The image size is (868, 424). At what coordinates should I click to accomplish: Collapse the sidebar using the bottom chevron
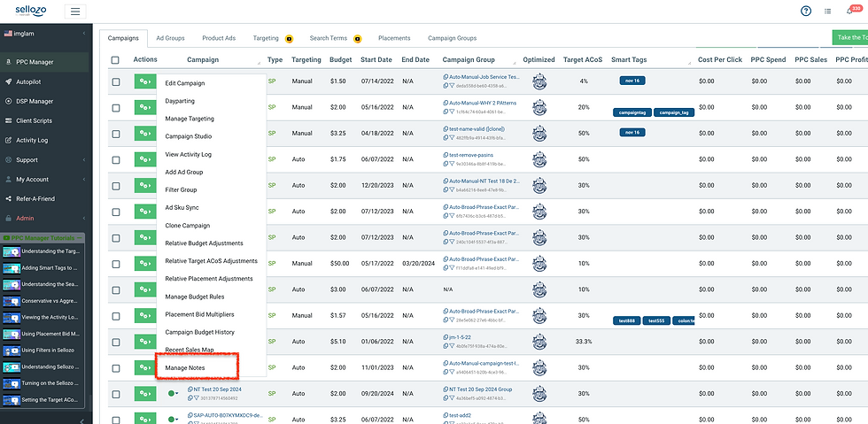(81, 420)
